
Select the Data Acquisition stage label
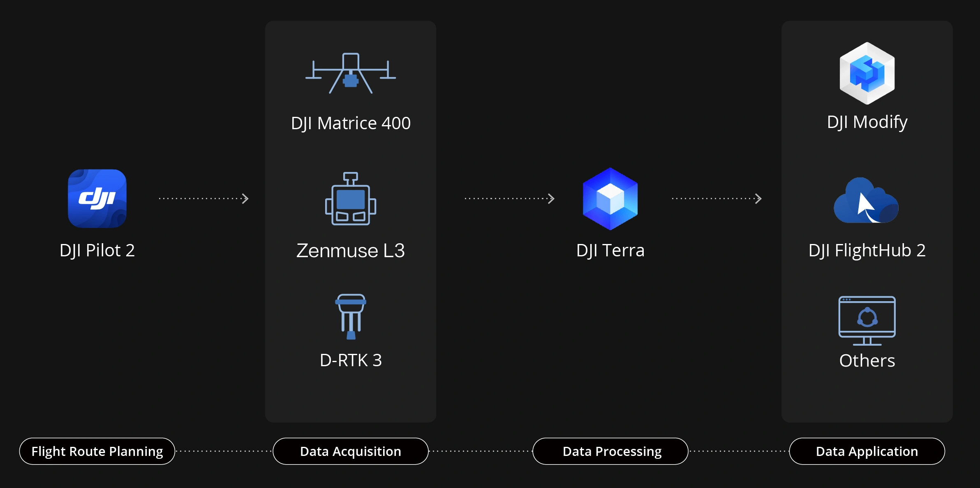350,451
